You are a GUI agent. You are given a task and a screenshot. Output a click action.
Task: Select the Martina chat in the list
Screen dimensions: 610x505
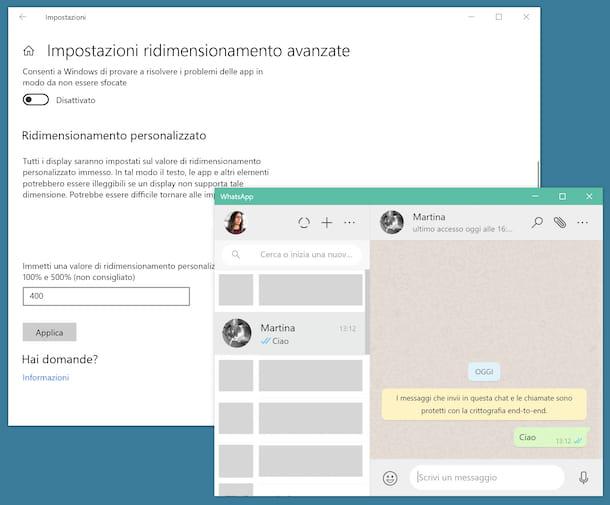tap(290, 333)
